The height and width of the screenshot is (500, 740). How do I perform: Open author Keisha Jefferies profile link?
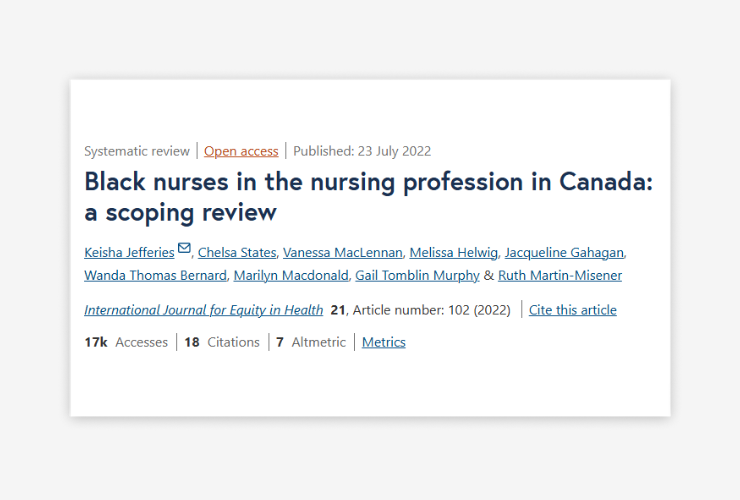129,253
